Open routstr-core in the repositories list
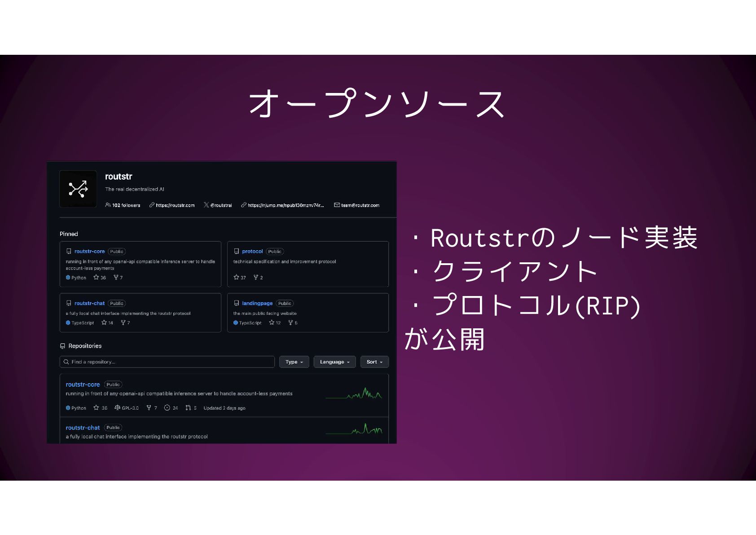The height and width of the screenshot is (535, 756). point(83,385)
